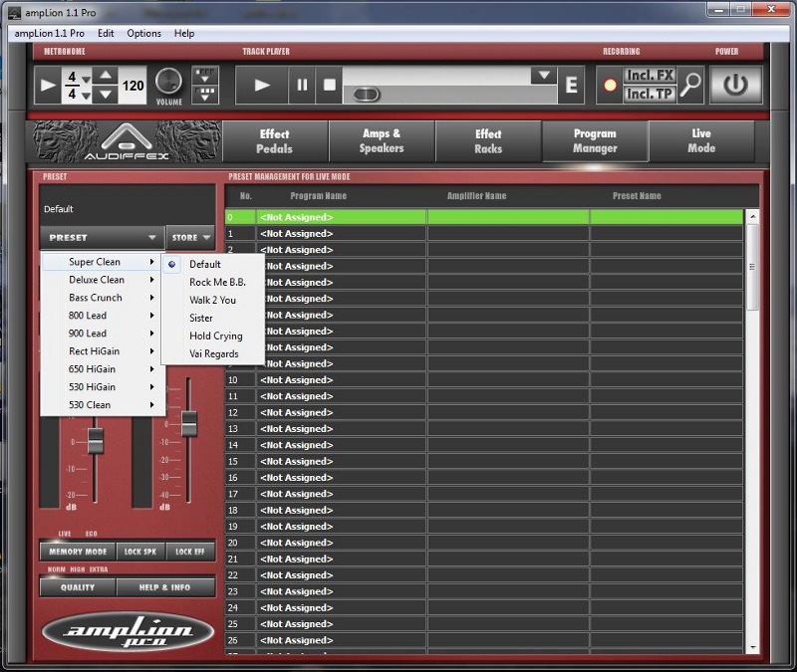Click the left dB fader handle
The height and width of the screenshot is (672, 797).
point(95,441)
